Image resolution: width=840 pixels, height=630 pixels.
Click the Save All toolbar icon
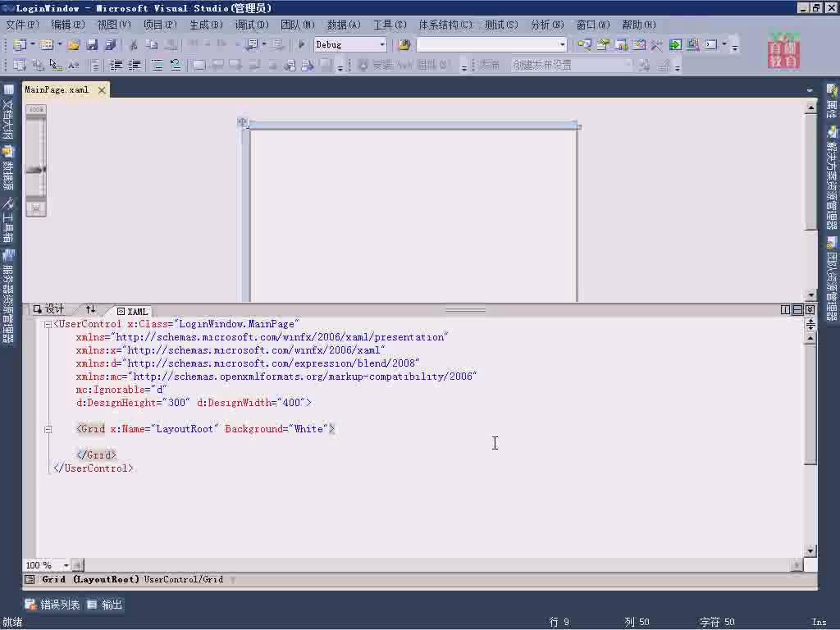click(x=111, y=45)
